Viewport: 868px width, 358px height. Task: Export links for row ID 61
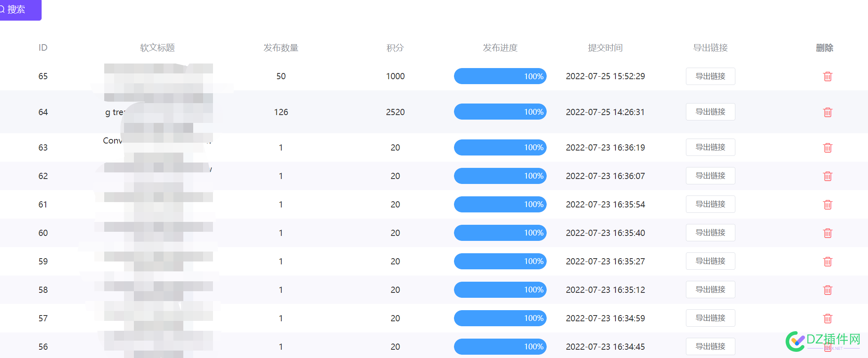pyautogui.click(x=710, y=204)
